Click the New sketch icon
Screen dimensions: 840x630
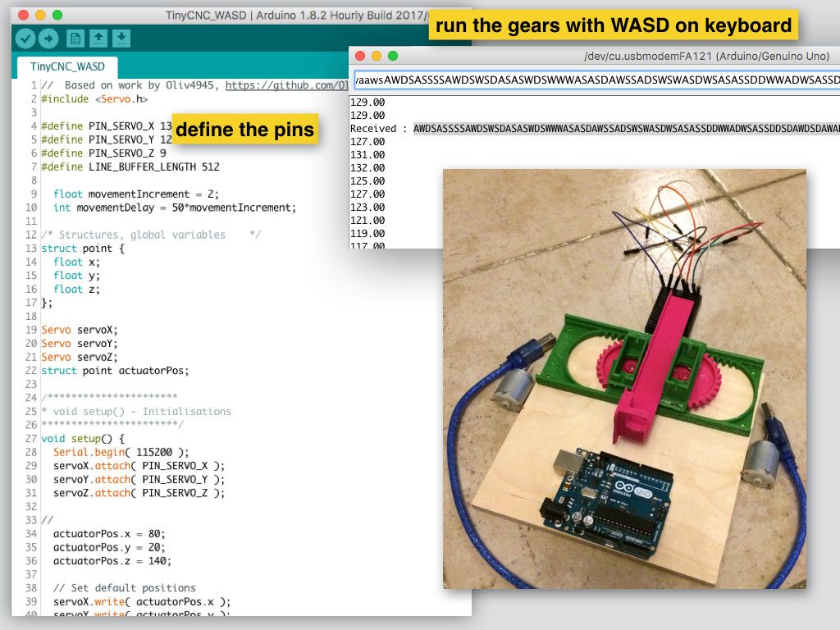coord(75,38)
